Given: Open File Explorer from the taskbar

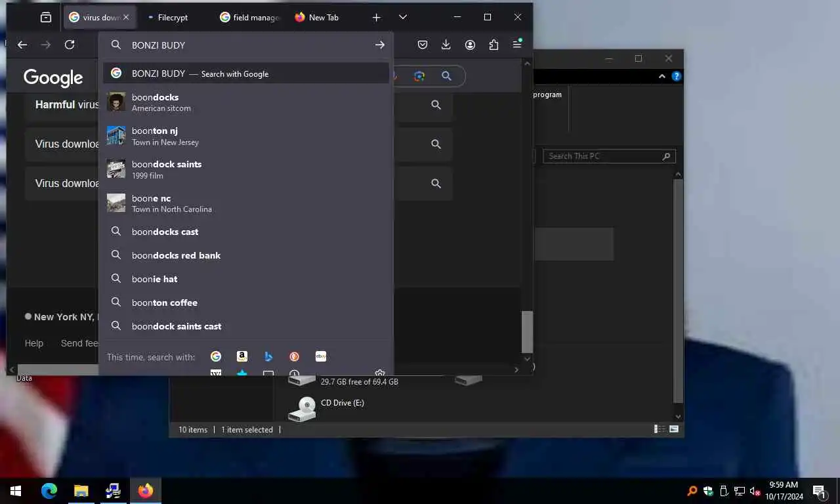Looking at the screenshot, I should 81,490.
